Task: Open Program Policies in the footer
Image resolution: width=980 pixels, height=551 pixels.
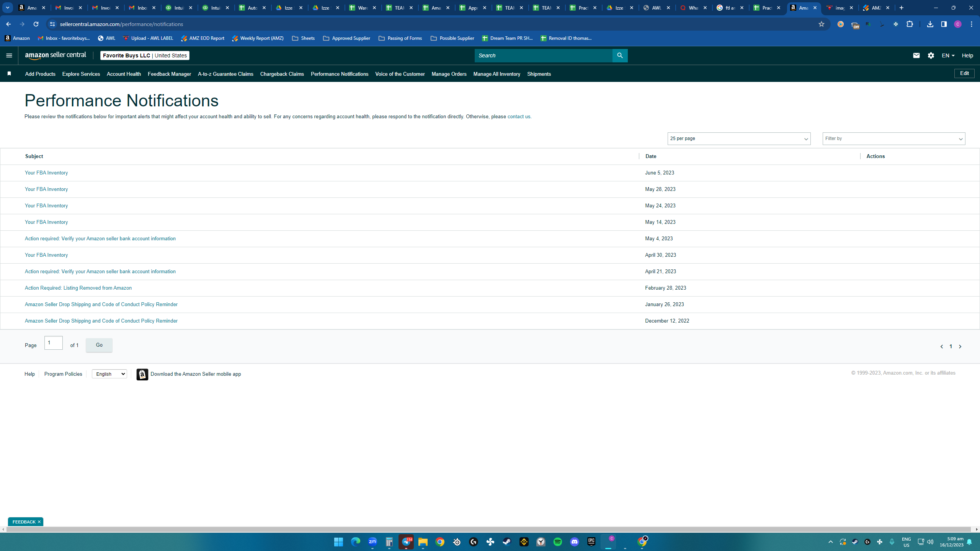Action: tap(63, 374)
